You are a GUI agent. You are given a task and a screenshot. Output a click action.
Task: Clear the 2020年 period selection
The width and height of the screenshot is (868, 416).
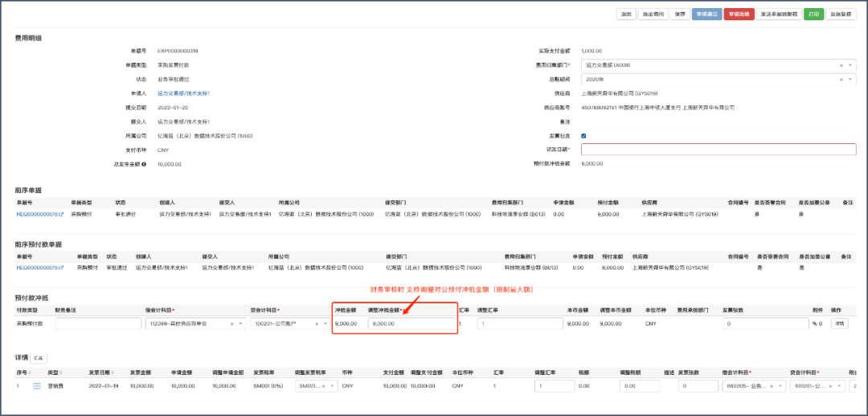pos(841,80)
